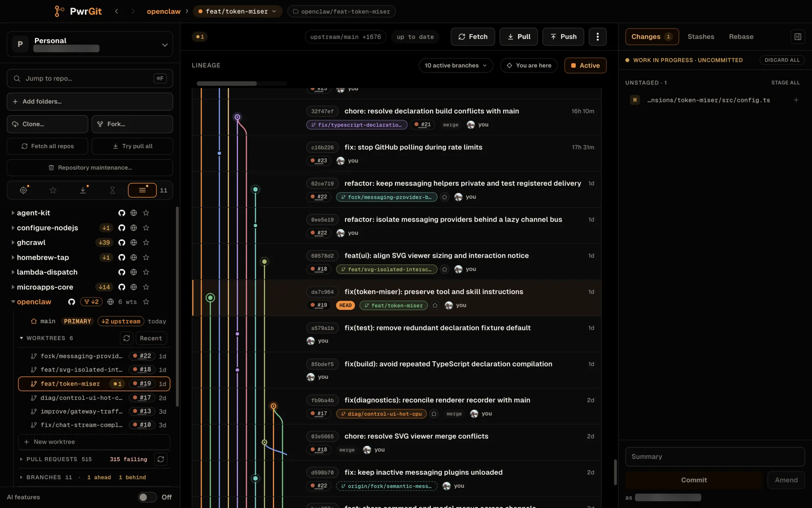Image resolution: width=812 pixels, height=508 pixels.
Task: Toggle the side panel layout icon
Action: click(x=798, y=37)
